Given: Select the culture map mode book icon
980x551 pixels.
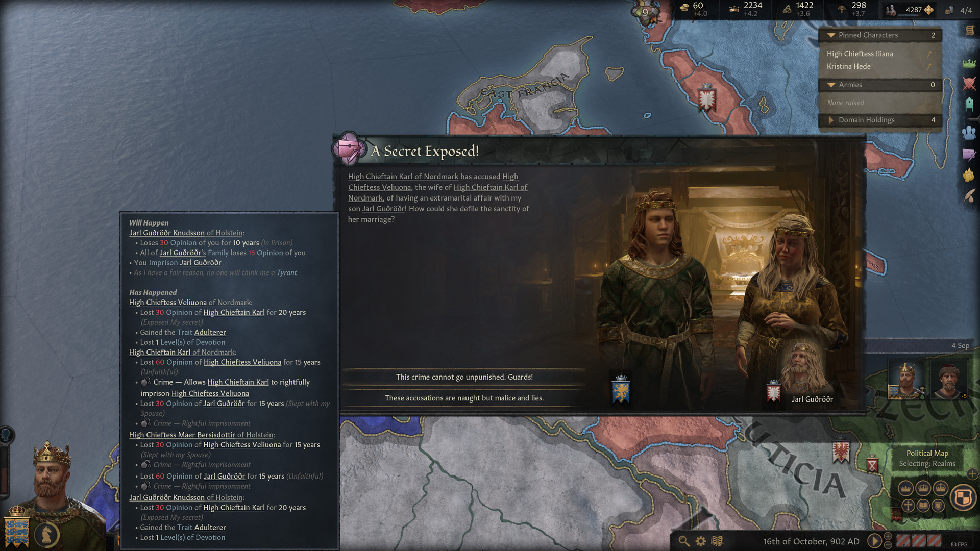Looking at the screenshot, I should pyautogui.click(x=923, y=506).
